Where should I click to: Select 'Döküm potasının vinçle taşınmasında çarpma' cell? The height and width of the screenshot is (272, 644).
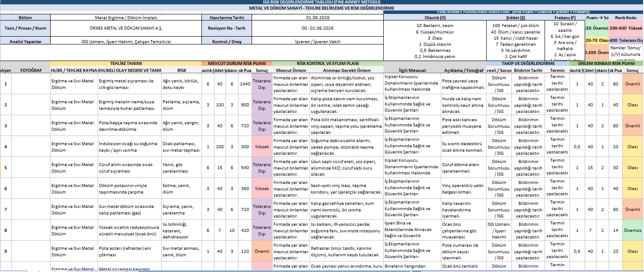129,188
